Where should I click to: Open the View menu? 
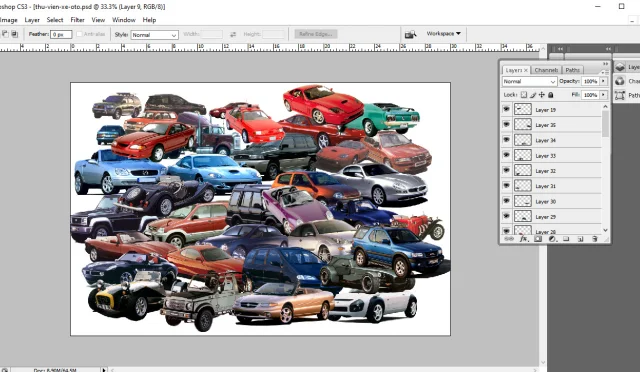[98, 20]
